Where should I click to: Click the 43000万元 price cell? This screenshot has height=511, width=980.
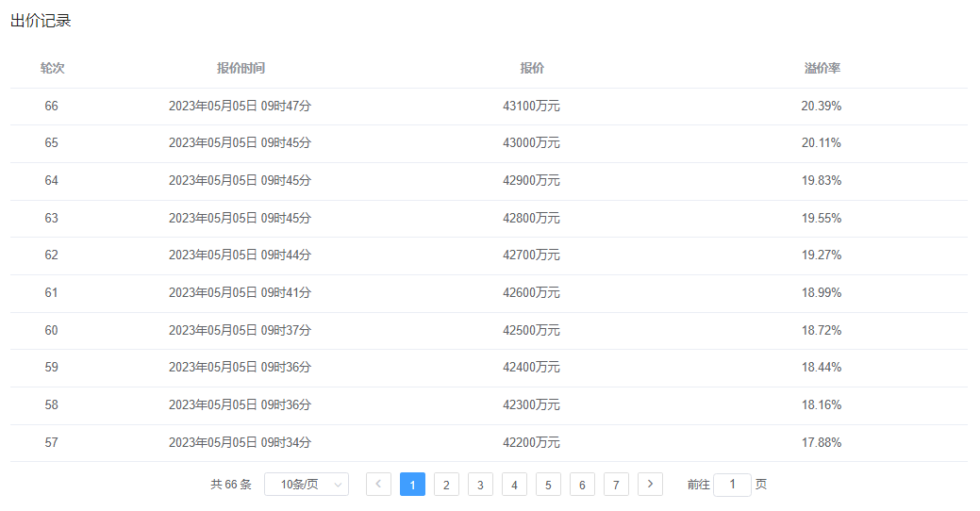tap(531, 143)
